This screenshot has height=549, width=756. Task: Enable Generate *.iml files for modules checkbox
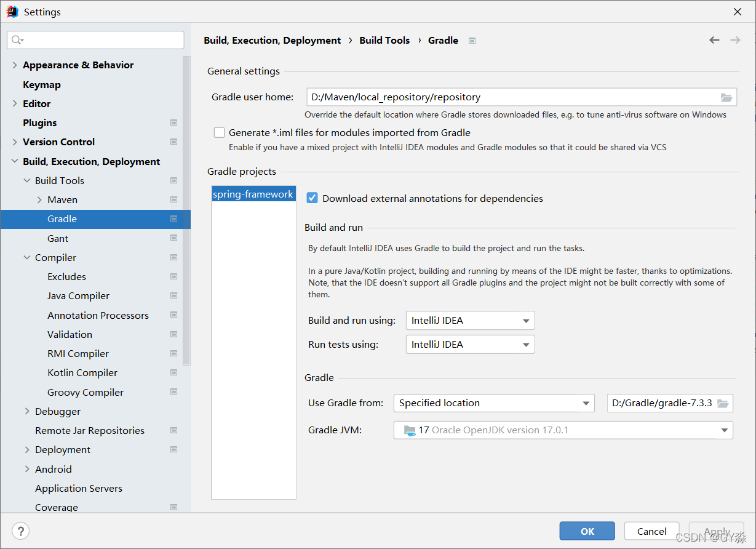(219, 132)
